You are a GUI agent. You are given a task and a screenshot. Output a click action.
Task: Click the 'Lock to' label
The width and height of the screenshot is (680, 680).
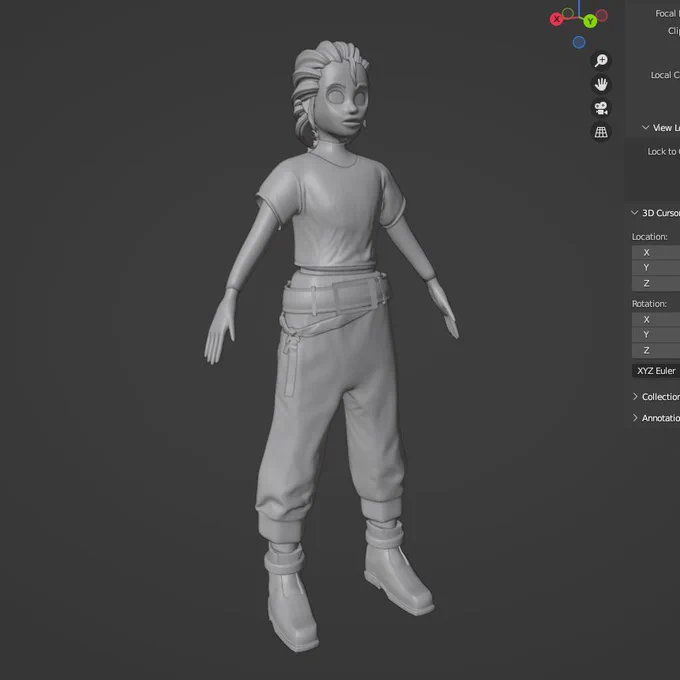(x=662, y=152)
